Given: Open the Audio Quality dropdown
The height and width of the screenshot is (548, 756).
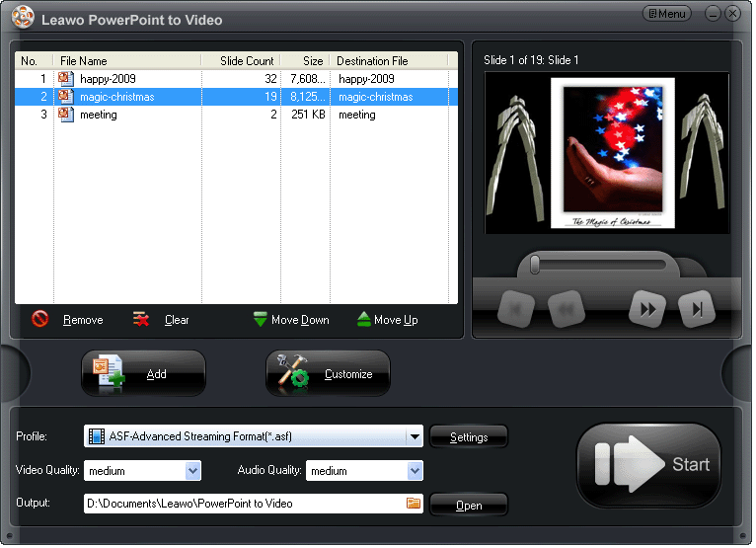Looking at the screenshot, I should 364,470.
